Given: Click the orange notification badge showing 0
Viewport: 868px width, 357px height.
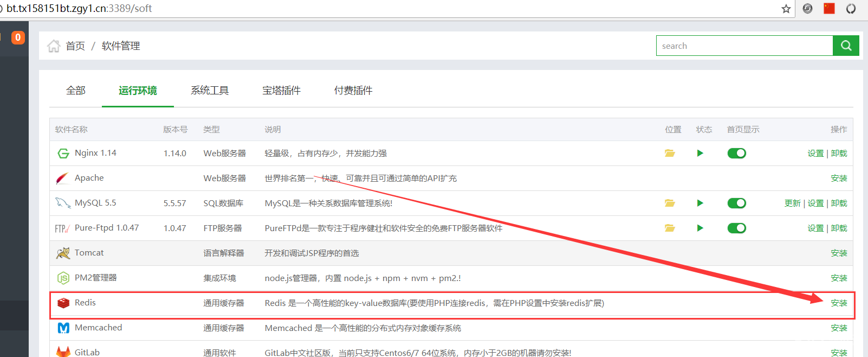Looking at the screenshot, I should pos(18,37).
